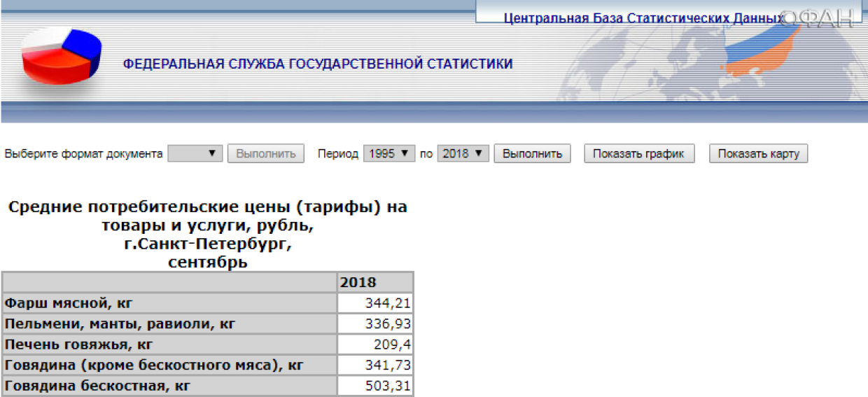Click the ФАН watermark logo
Screen dimensions: 868x397
[819, 18]
